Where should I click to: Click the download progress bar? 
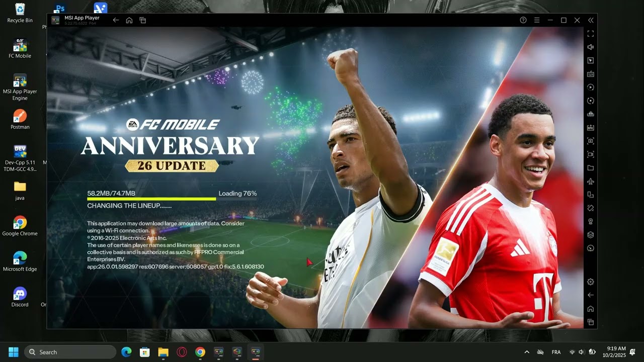(172, 199)
